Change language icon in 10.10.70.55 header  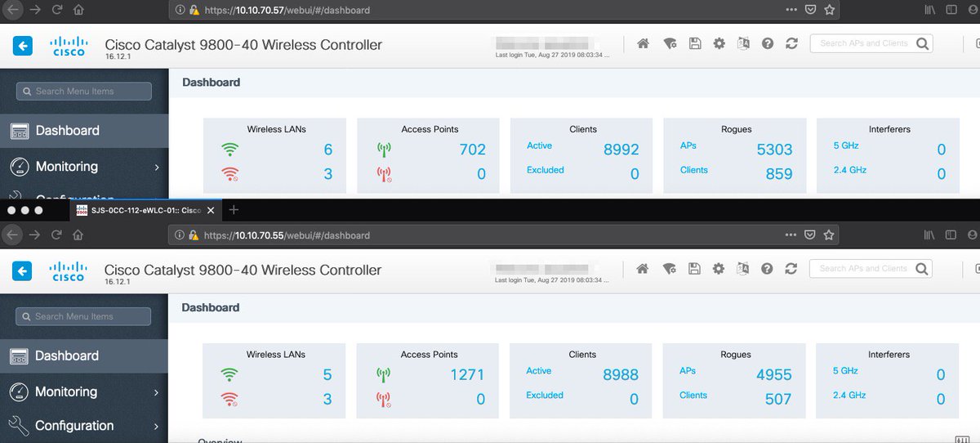pos(742,269)
